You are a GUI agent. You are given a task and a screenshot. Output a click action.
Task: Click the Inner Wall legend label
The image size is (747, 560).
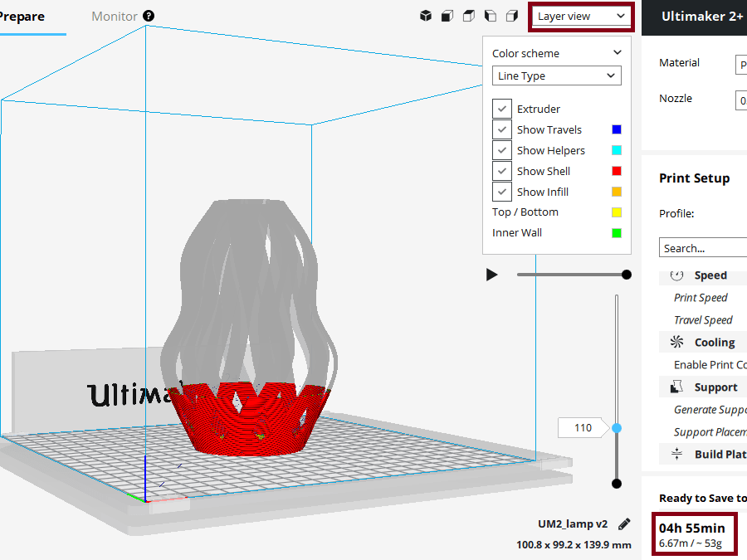517,233
